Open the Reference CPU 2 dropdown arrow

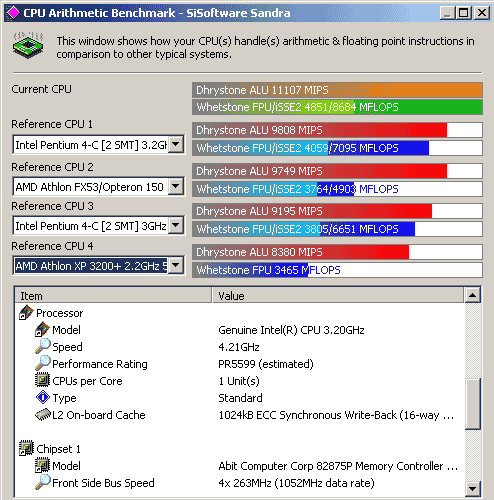click(x=176, y=186)
